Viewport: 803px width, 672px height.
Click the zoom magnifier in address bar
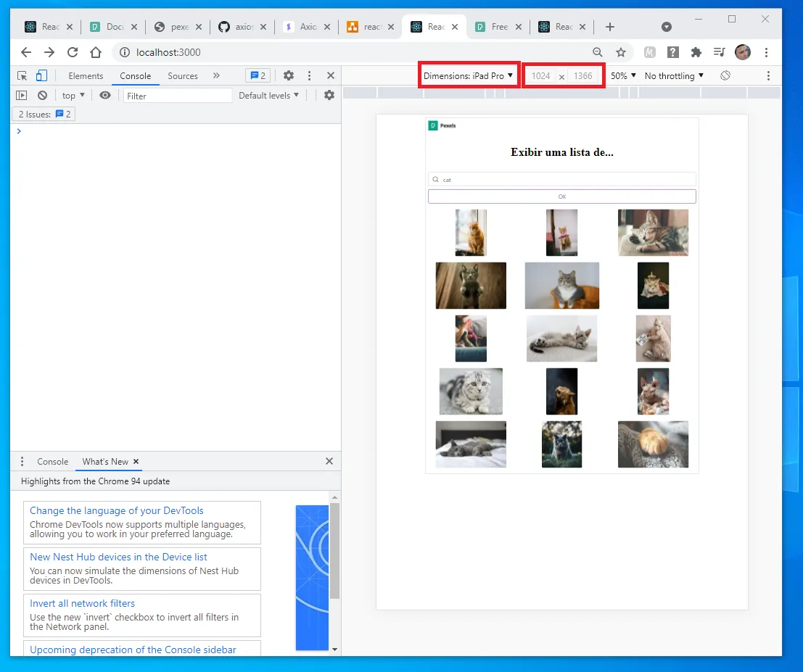(x=598, y=52)
